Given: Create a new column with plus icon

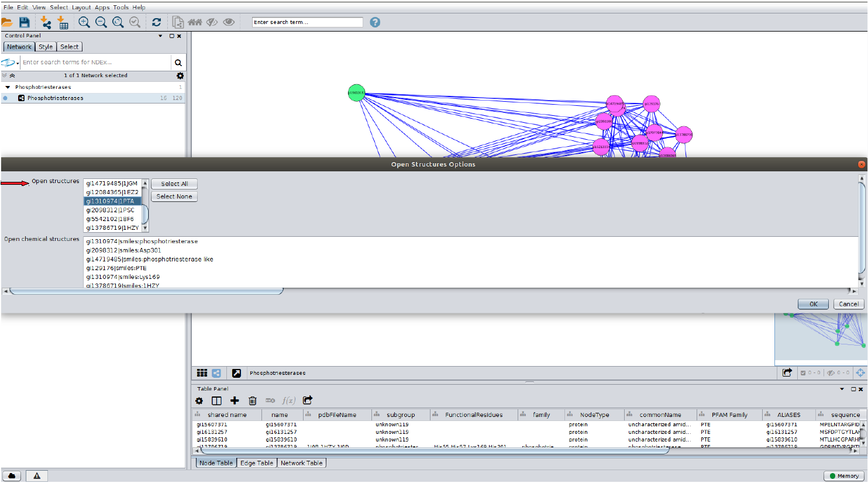Looking at the screenshot, I should tap(235, 401).
